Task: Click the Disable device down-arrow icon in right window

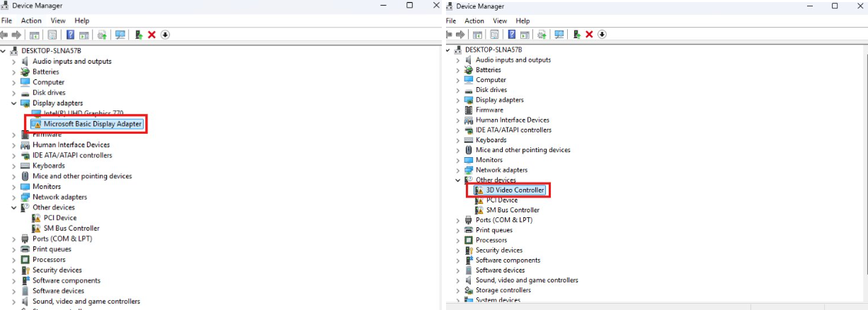Action: point(602,34)
